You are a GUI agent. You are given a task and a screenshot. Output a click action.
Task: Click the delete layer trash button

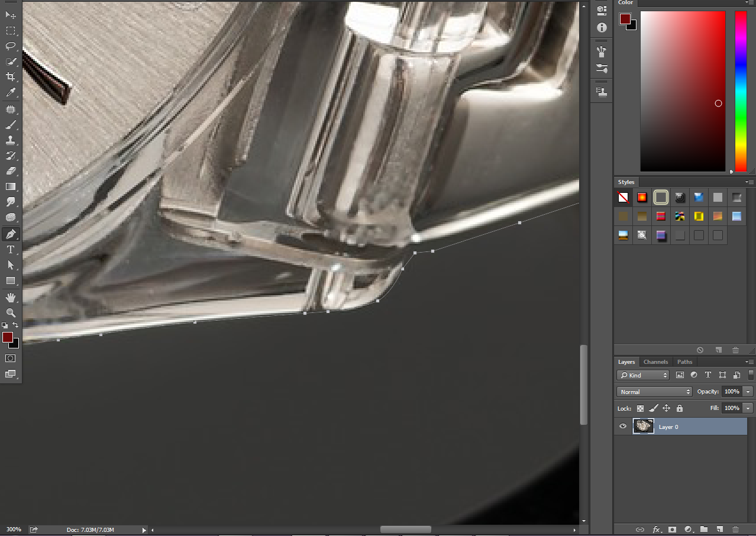point(735,529)
